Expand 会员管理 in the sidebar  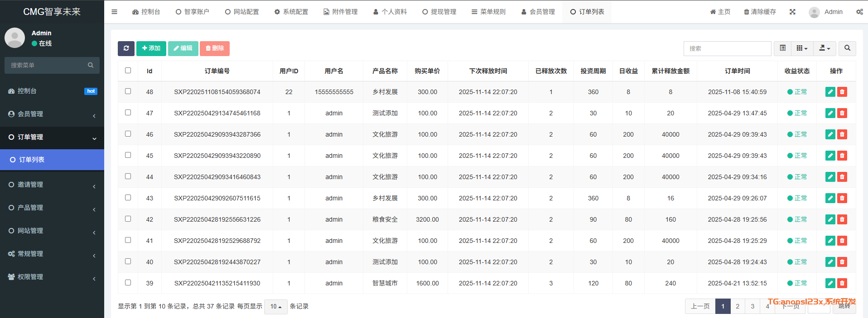click(x=52, y=114)
